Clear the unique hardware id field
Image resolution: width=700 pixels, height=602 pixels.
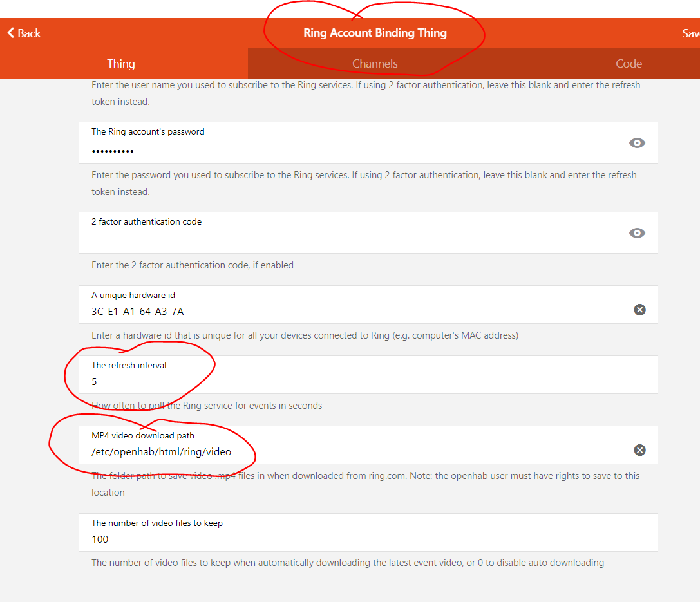click(639, 310)
